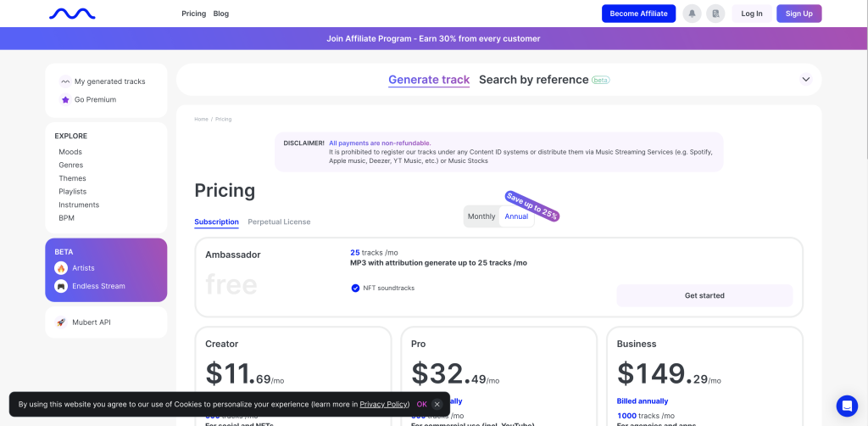
Task: Click Get started on Ambassador plan
Action: 704,296
